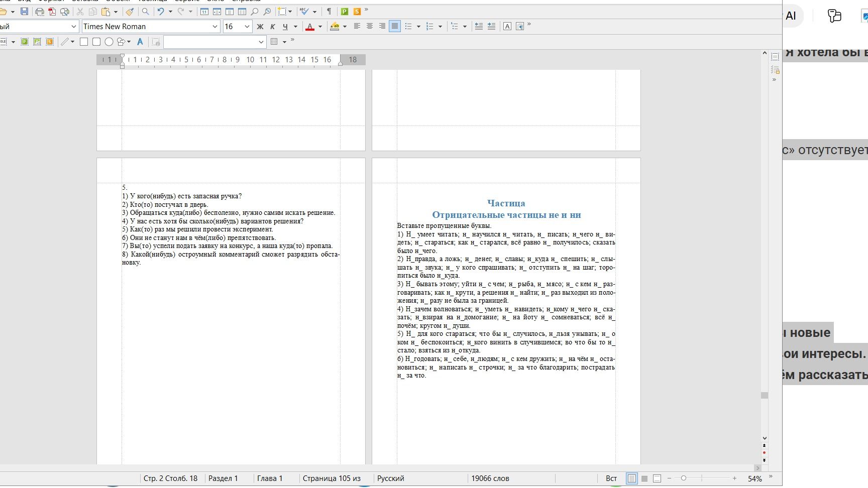Select the Rectangle drawing tool
Viewport: 868px width, 488px height.
pyautogui.click(x=84, y=42)
